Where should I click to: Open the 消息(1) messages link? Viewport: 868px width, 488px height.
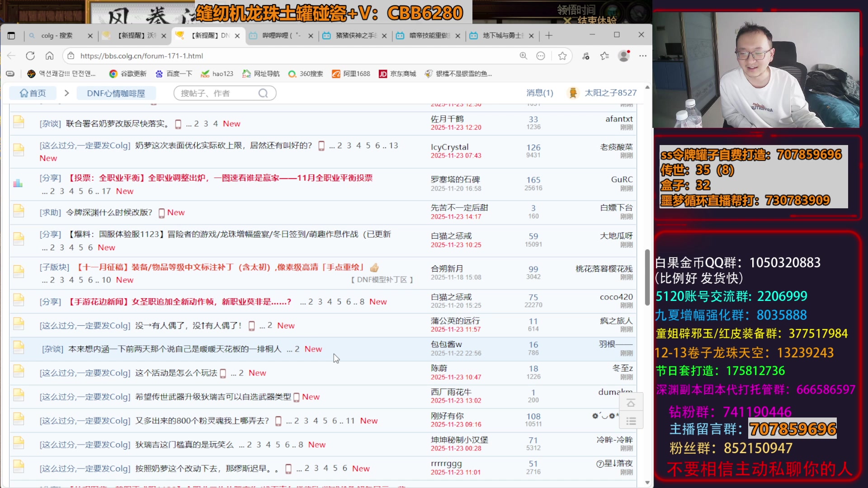(x=539, y=93)
